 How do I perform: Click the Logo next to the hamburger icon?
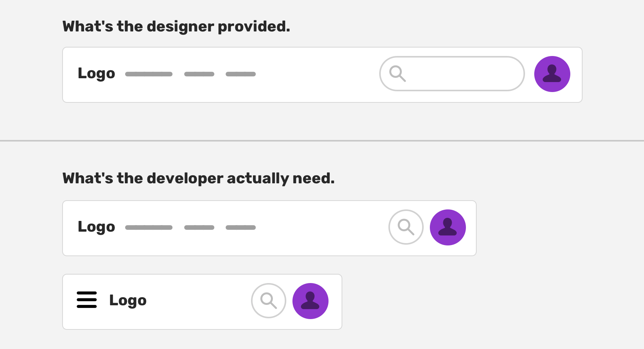128,300
